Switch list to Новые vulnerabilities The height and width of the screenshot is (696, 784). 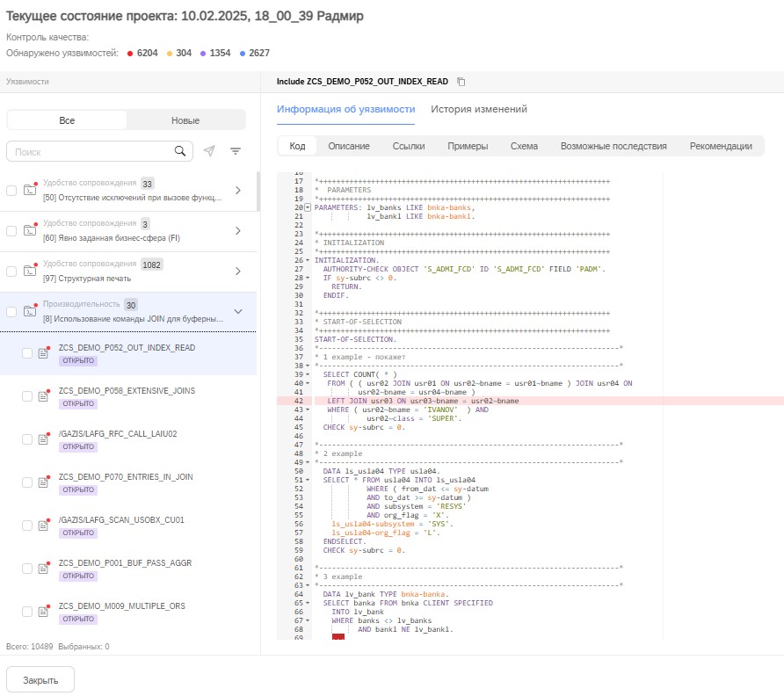pos(185,120)
